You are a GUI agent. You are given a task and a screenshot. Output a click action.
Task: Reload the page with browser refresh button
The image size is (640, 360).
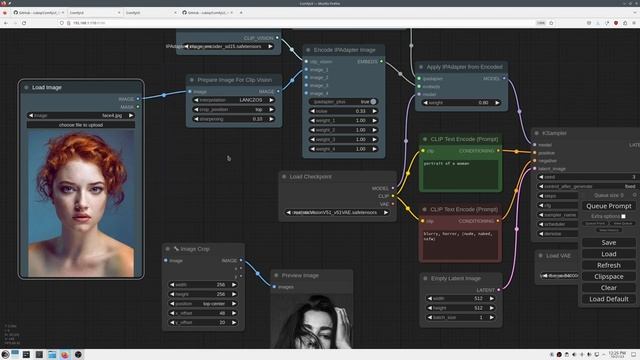[x=24, y=23]
